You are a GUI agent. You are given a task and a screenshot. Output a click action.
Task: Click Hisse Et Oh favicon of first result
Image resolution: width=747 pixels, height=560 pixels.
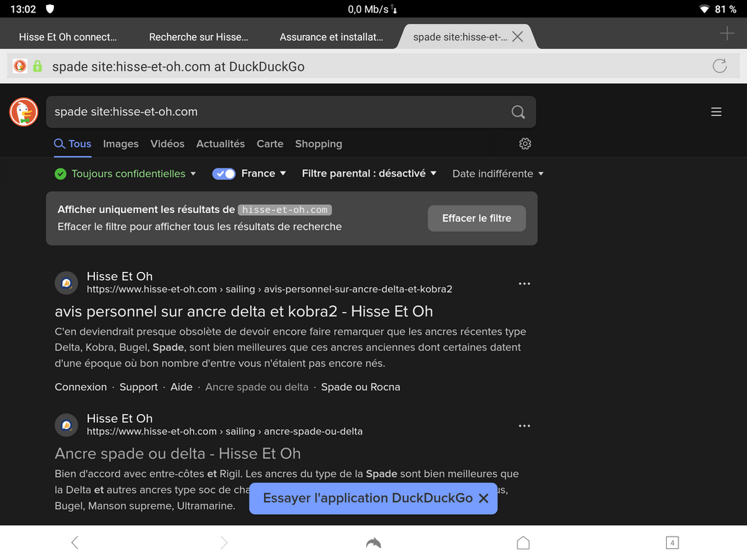point(66,284)
